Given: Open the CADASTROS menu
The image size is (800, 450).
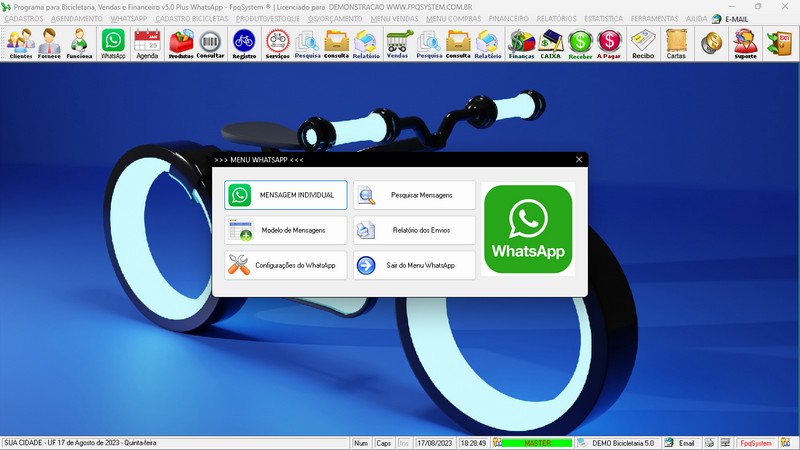Looking at the screenshot, I should (22, 18).
